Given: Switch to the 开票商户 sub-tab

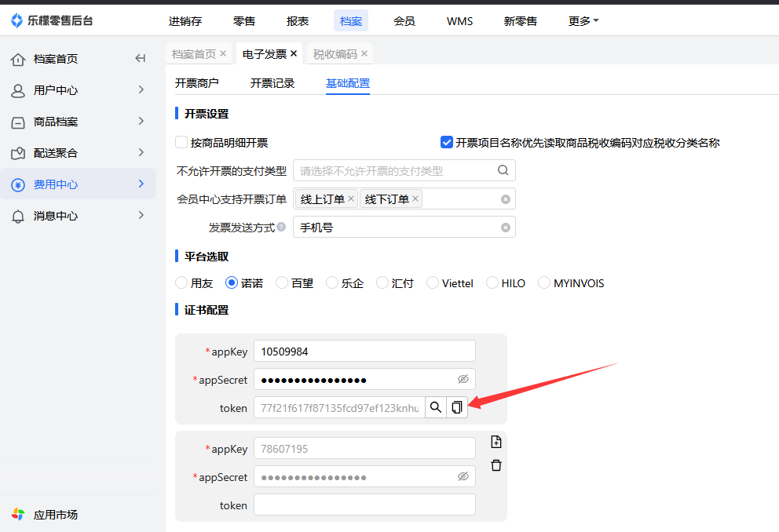Looking at the screenshot, I should 197,83.
